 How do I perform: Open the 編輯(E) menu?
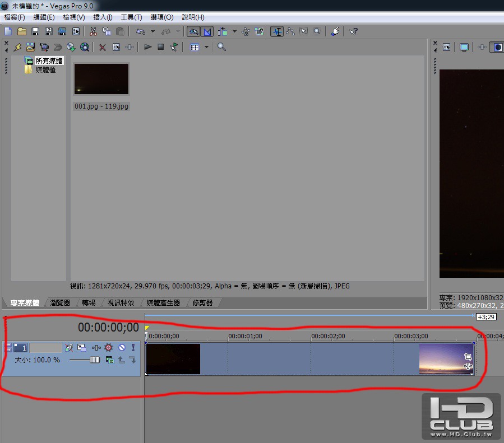44,17
